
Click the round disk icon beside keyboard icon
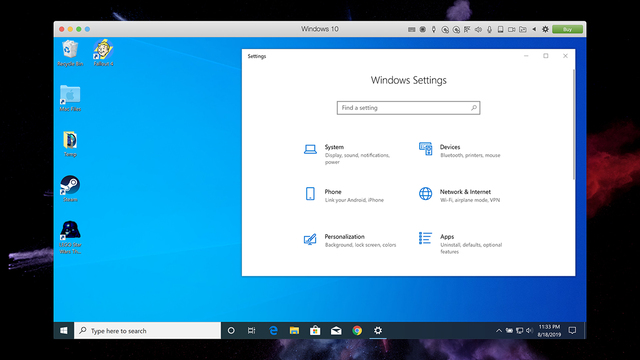point(423,29)
